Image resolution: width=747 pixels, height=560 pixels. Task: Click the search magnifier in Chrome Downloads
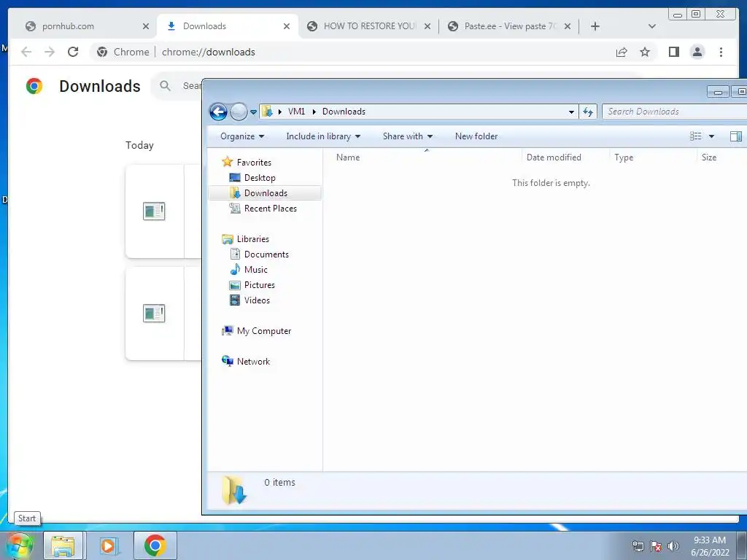click(165, 86)
